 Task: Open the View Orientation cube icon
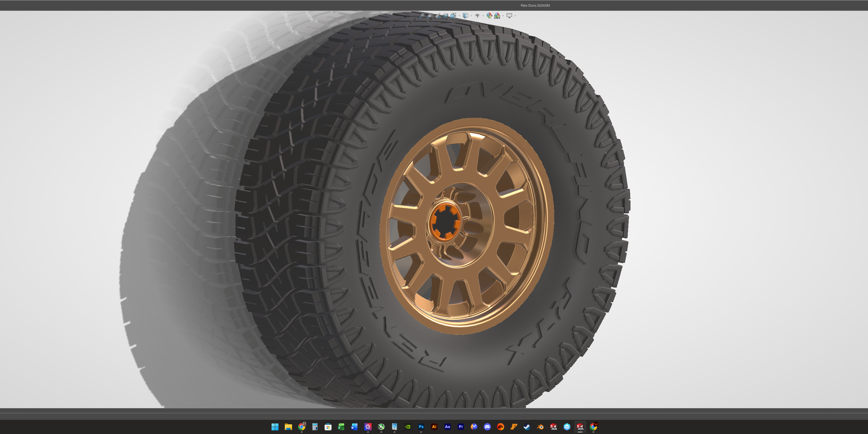[x=453, y=16]
